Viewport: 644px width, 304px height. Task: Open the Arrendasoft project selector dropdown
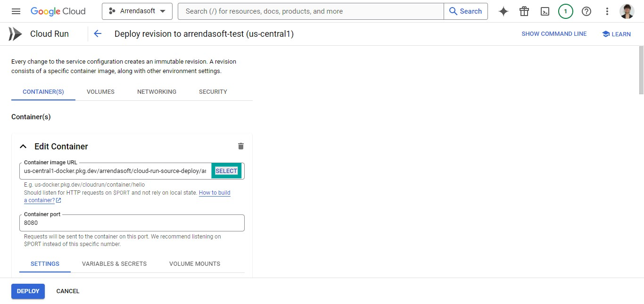coord(137,11)
